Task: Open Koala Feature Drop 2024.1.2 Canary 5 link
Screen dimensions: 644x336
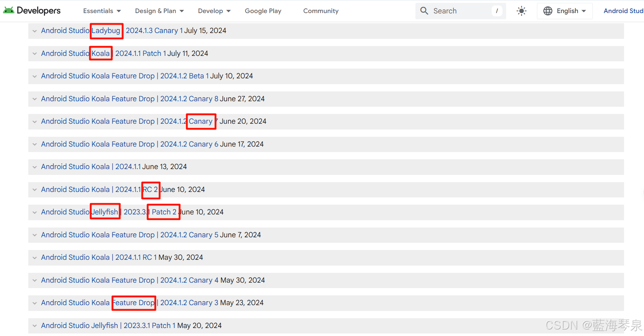Action: pyautogui.click(x=130, y=235)
